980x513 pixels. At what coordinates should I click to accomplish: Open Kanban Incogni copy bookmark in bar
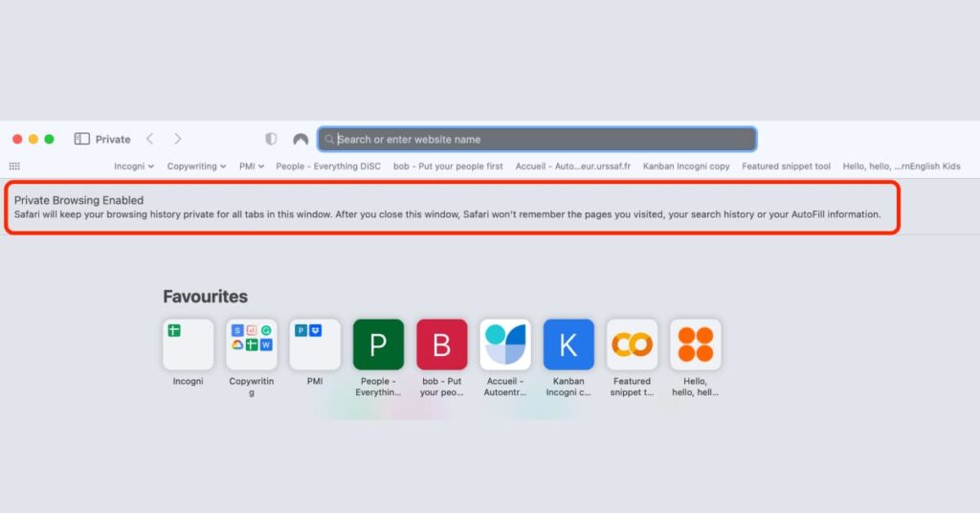tap(686, 166)
